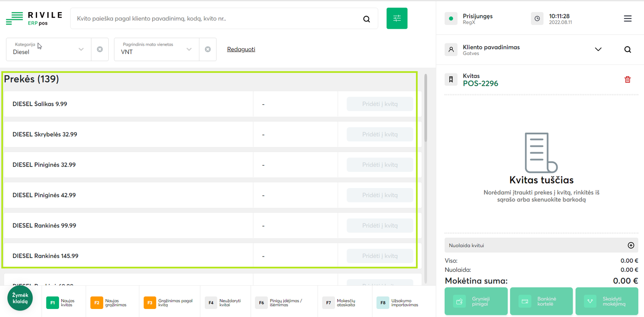Click the product list vertical scrollbar
The image size is (644, 317).
pos(425,108)
